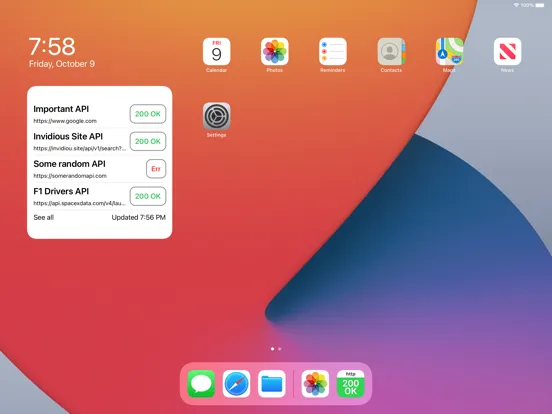Tap the 7:58 clock display
The image size is (552, 414).
click(x=52, y=46)
